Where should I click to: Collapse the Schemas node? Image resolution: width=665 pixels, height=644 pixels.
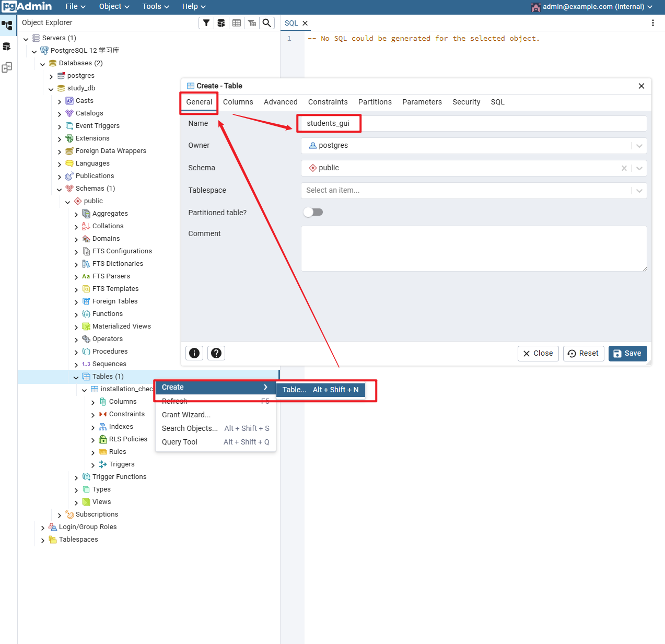59,189
